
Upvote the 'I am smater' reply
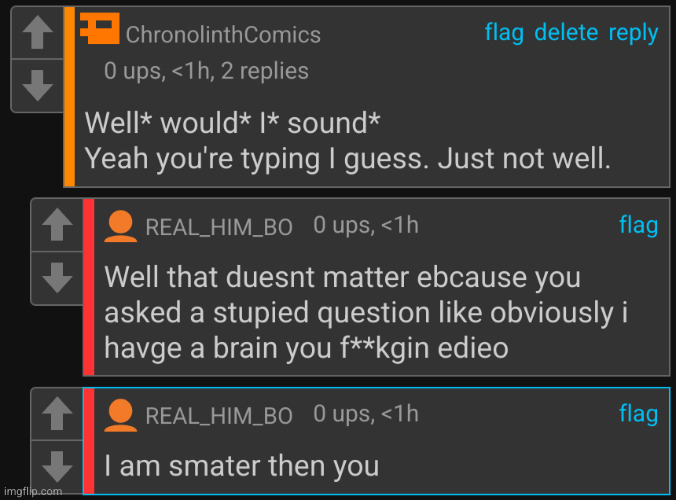[x=57, y=414]
